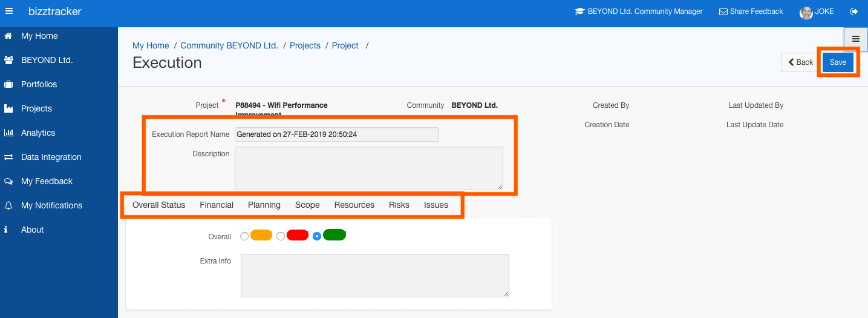Viewport: 868px width, 318px height.
Task: Open the Projects breadcrumb link
Action: (305, 45)
